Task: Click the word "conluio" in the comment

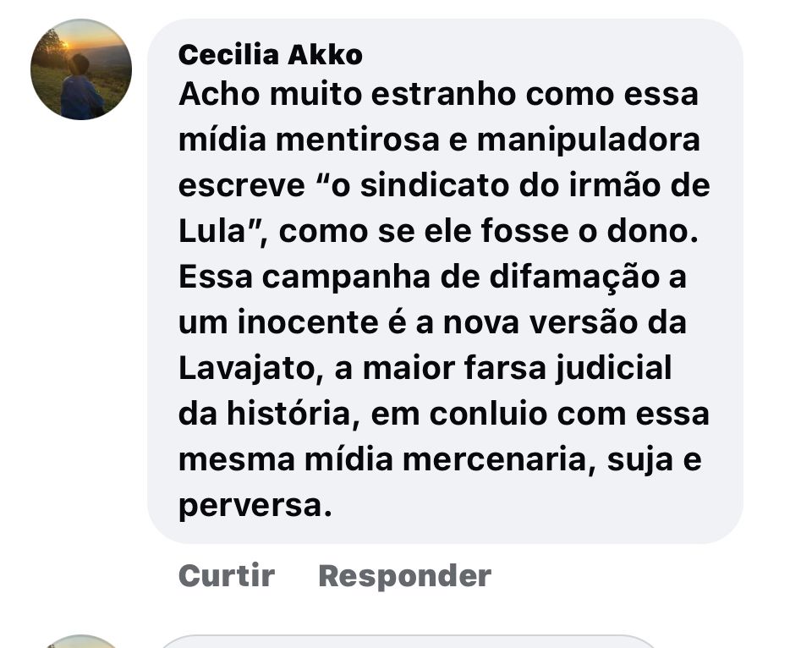Action: 488,415
